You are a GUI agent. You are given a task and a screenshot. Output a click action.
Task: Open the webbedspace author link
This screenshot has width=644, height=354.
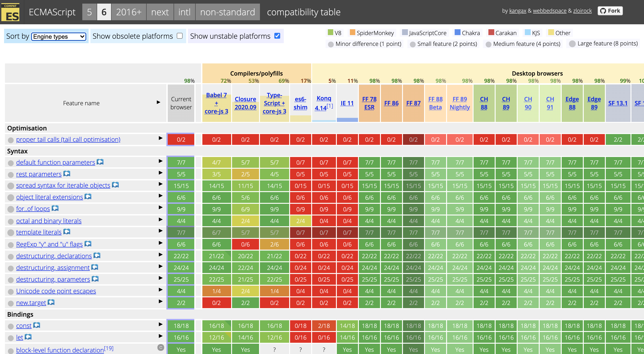coord(550,11)
